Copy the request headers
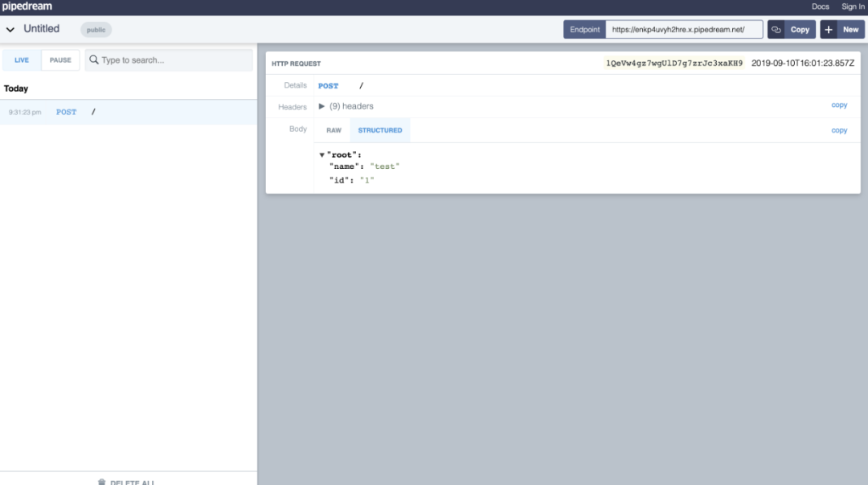868x485 pixels. pyautogui.click(x=838, y=105)
